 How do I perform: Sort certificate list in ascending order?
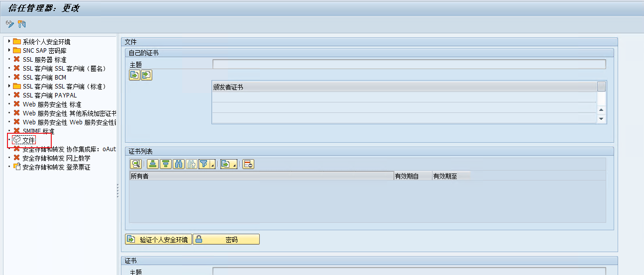[153, 164]
